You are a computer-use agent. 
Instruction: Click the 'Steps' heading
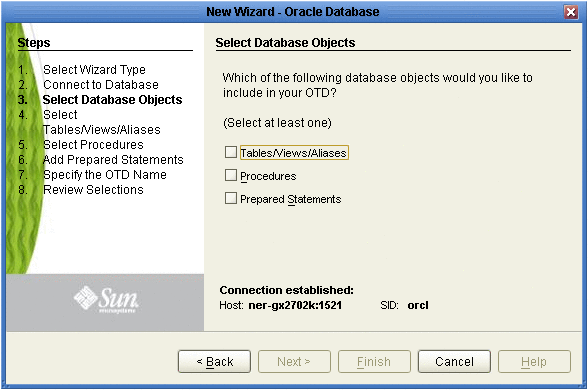[34, 43]
